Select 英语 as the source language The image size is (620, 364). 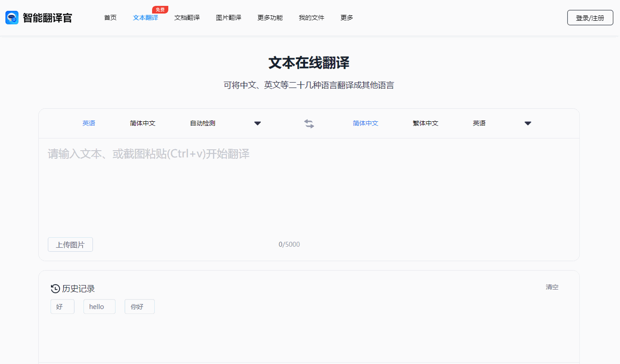click(89, 123)
